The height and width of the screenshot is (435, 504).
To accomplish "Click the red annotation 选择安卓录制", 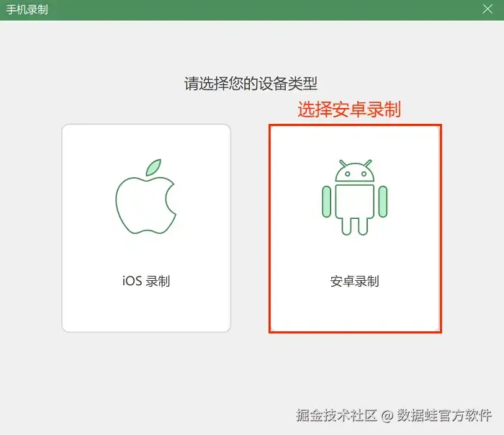I will (x=349, y=109).
